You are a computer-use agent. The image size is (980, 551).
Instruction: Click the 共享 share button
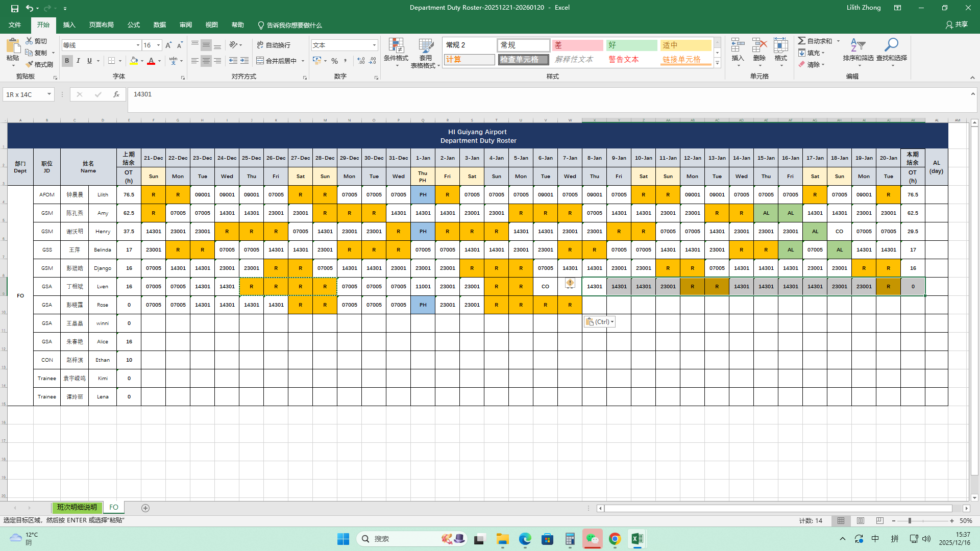(957, 24)
